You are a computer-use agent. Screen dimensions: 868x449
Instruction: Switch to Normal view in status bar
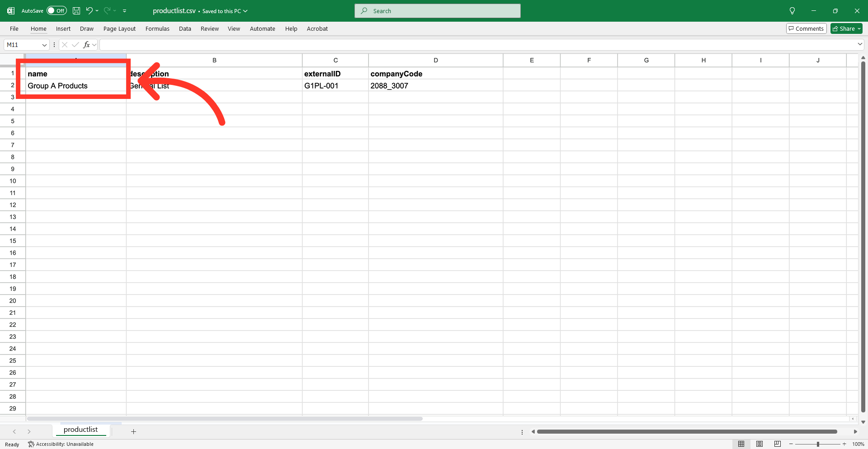click(x=741, y=444)
